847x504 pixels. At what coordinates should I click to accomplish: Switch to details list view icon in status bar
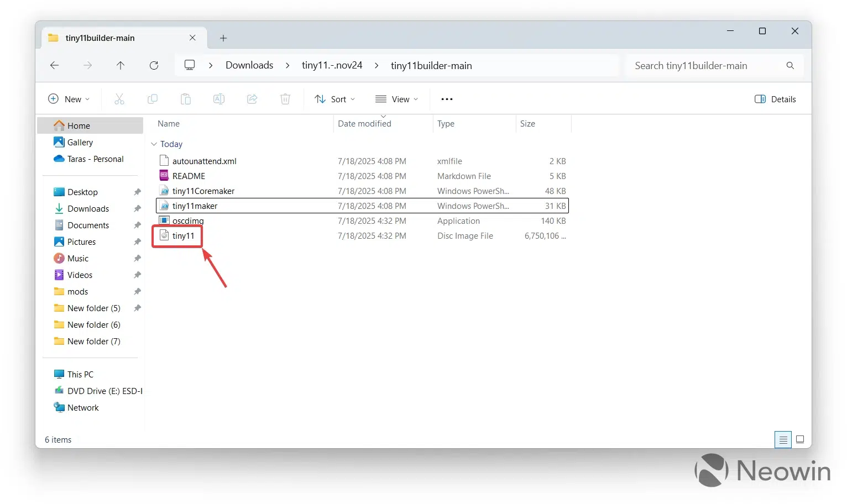783,440
